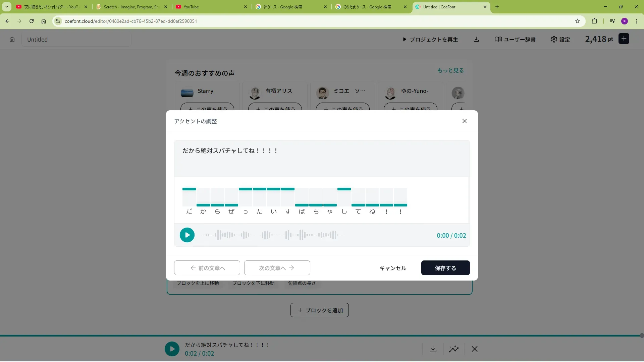Set low accent for だ mora
The height and width of the screenshot is (362, 644).
(189, 204)
